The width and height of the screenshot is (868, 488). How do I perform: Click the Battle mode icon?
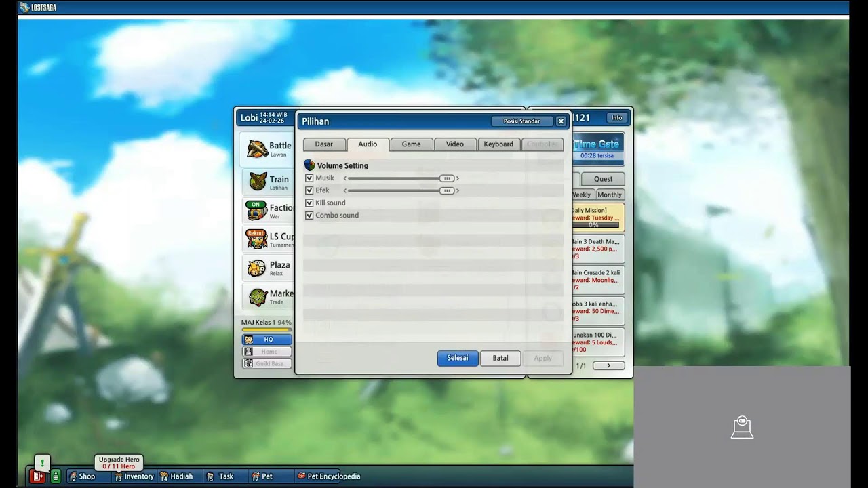257,148
